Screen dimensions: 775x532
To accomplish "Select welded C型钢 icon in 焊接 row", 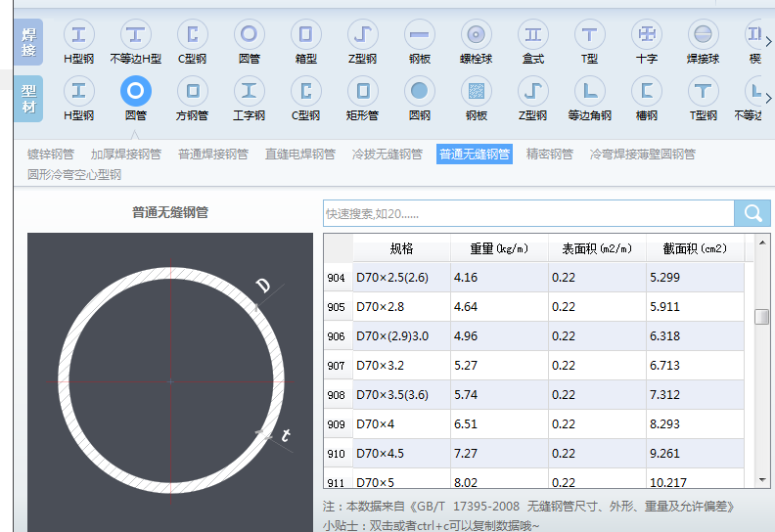I will (x=192, y=34).
